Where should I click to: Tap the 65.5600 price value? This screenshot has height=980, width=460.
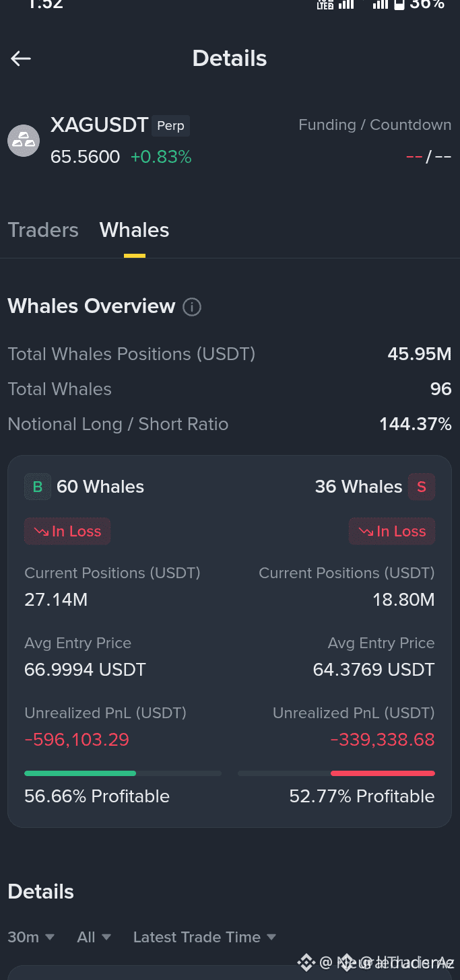pos(85,157)
